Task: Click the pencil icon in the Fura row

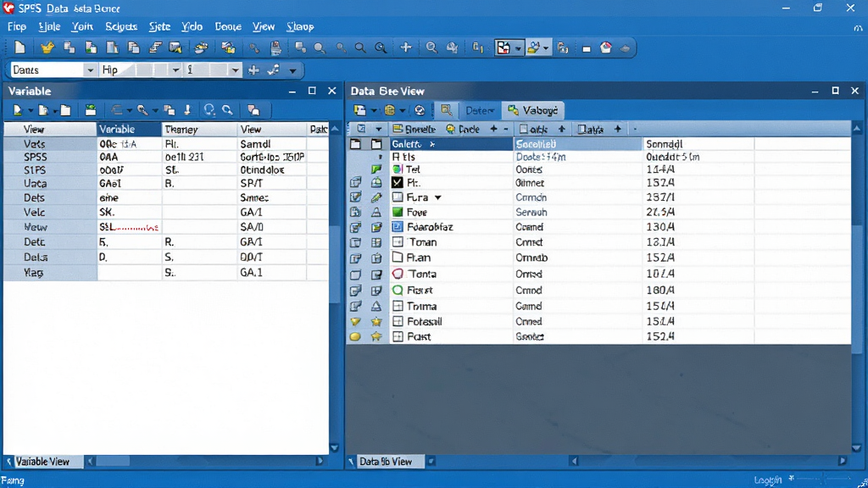Action: [376, 197]
